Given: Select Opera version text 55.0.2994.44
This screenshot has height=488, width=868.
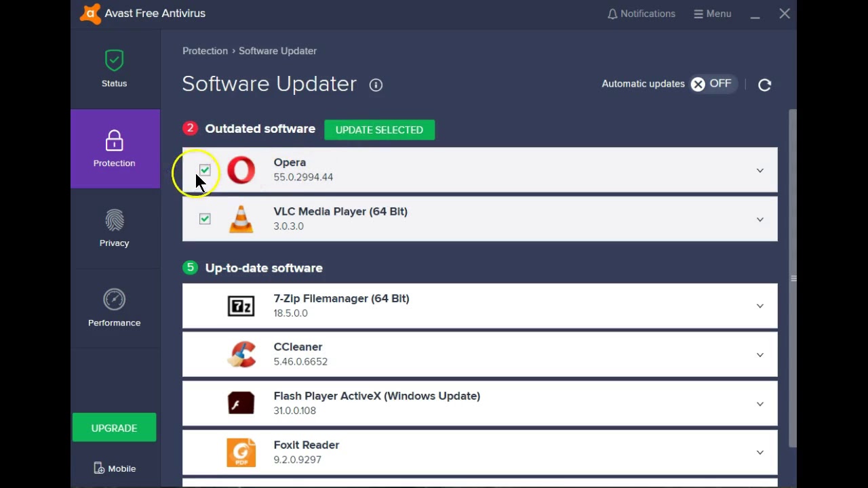Looking at the screenshot, I should click(x=303, y=177).
